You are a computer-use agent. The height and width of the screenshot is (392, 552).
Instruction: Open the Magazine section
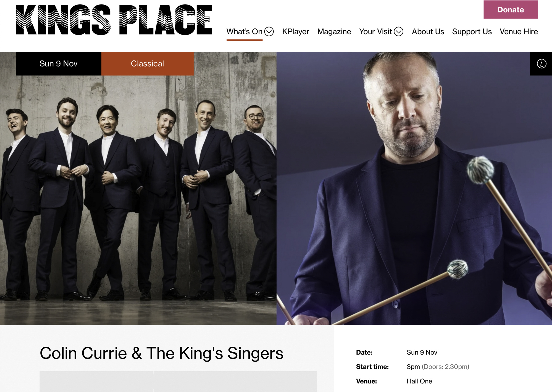(334, 31)
